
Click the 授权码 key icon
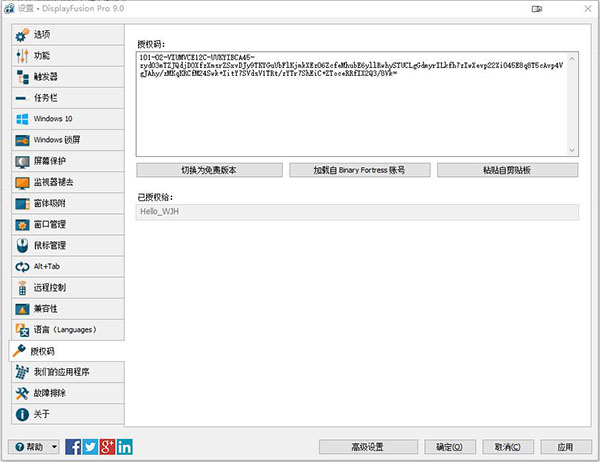19,351
